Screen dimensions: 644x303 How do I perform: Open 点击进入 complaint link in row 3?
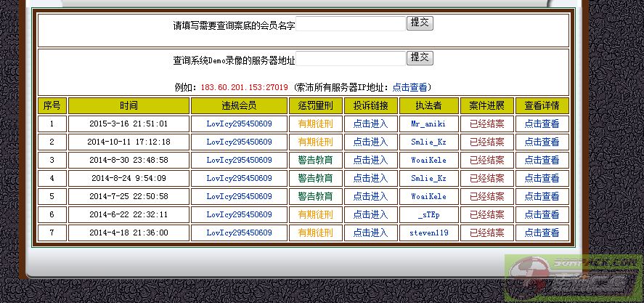click(370, 160)
